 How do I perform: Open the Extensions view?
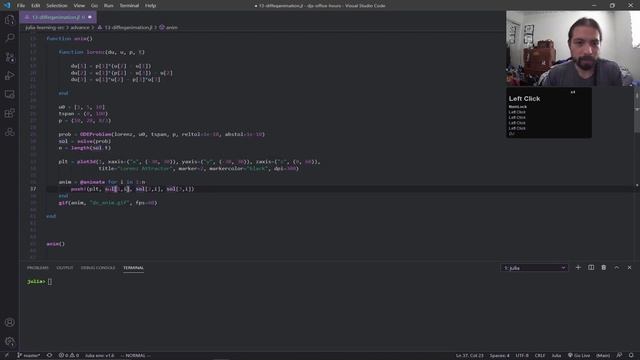pyautogui.click(x=9, y=113)
